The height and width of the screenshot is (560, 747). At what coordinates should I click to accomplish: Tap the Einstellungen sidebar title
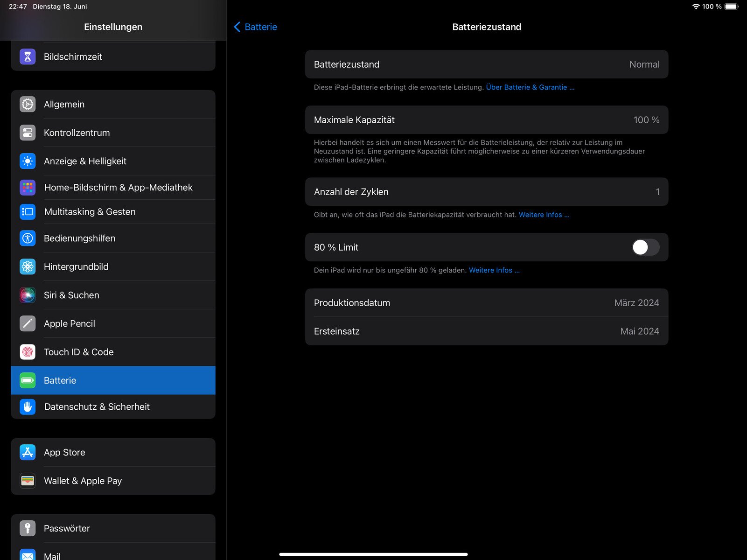point(113,27)
